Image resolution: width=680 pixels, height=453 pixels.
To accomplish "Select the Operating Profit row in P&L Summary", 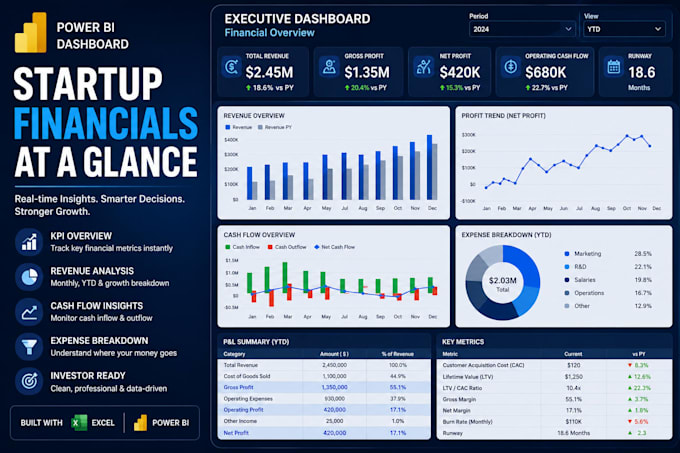I will 324,410.
